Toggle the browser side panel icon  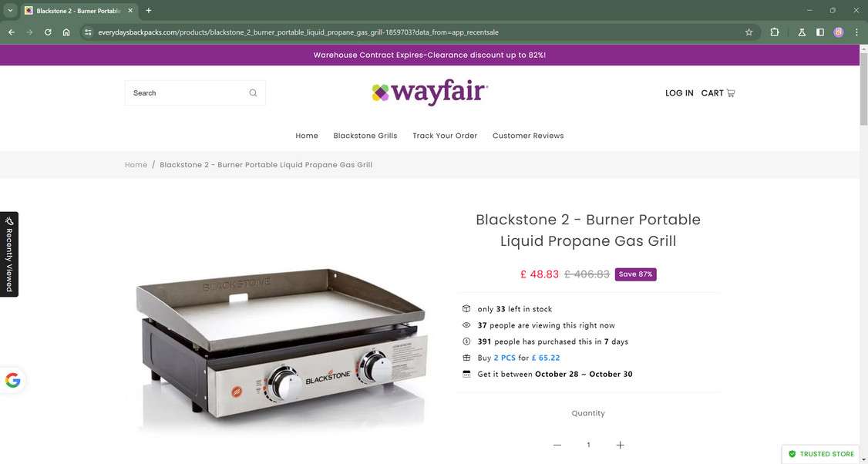pos(820,32)
